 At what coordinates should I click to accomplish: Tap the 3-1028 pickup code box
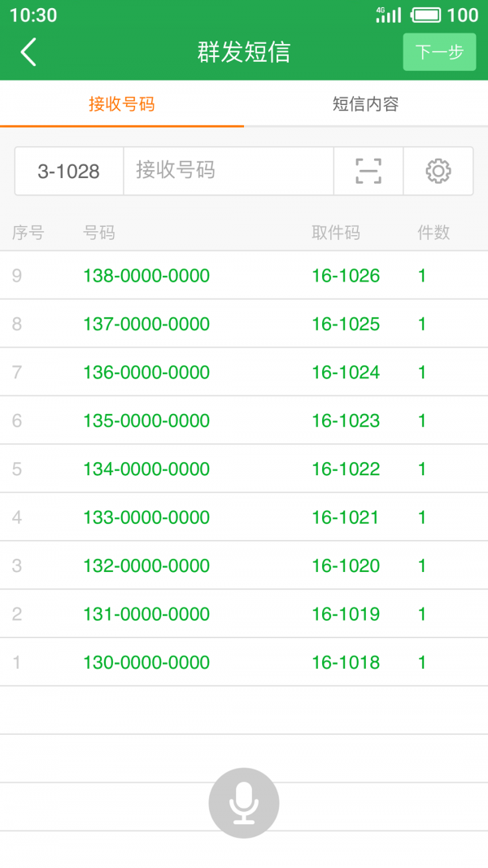(x=69, y=171)
